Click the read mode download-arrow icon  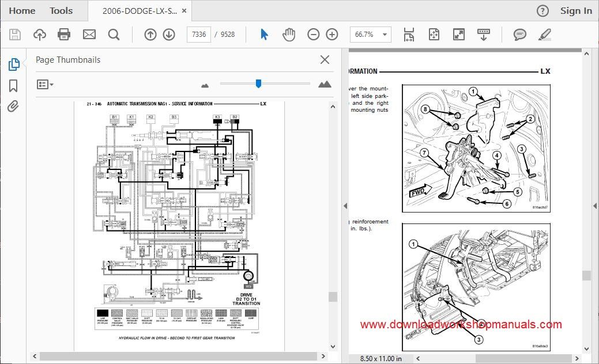(x=484, y=35)
